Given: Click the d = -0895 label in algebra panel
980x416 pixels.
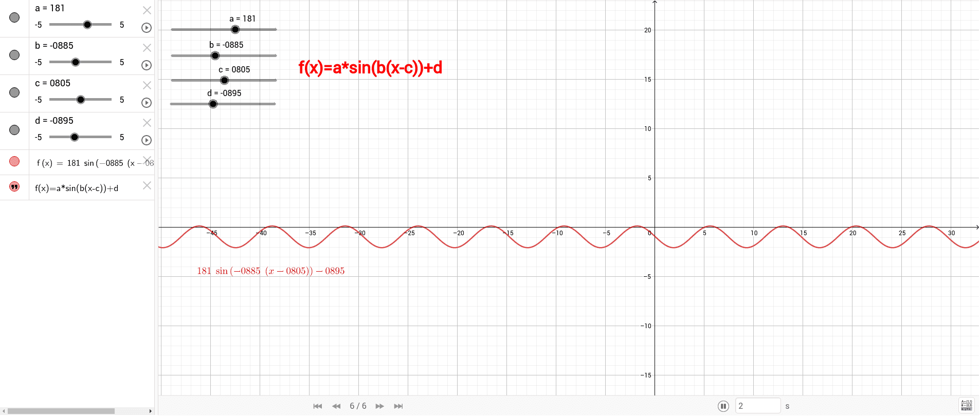Looking at the screenshot, I should point(54,121).
